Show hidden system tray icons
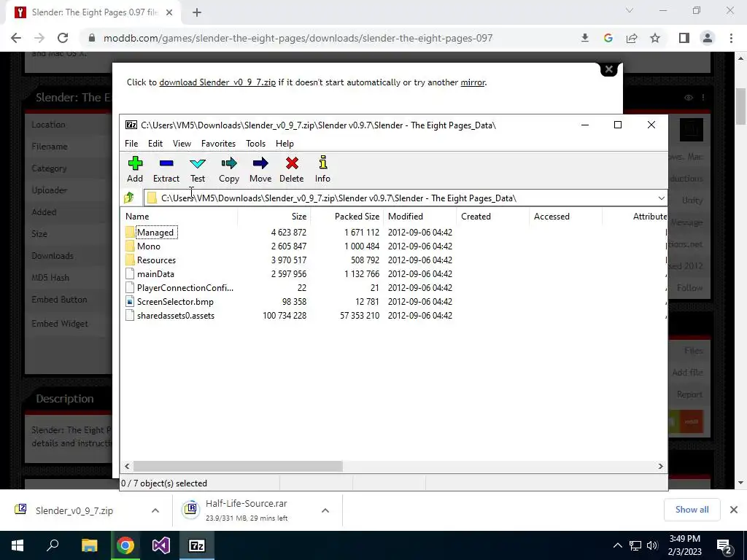 click(x=617, y=545)
